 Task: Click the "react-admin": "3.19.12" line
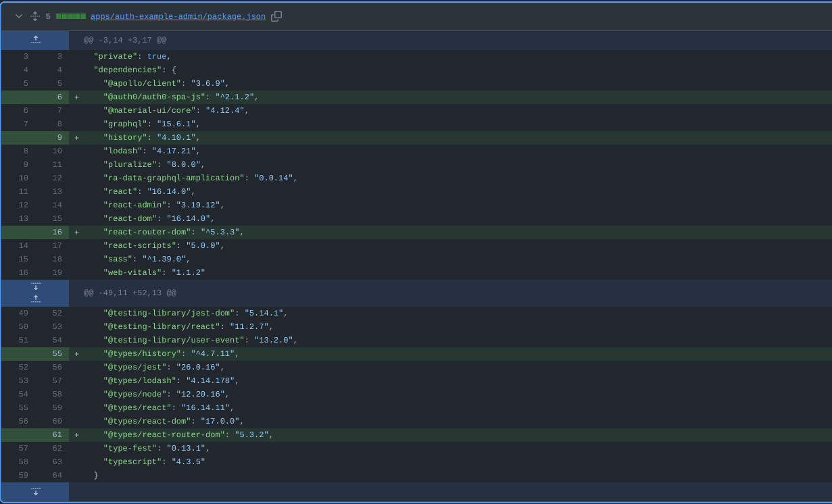pyautogui.click(x=450, y=205)
